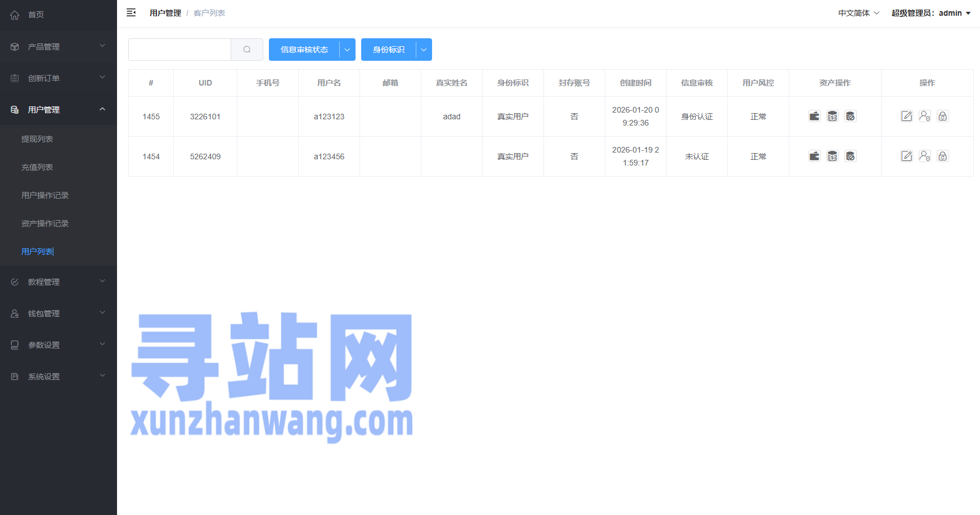Image resolution: width=980 pixels, height=515 pixels.
Task: Click the 首页 home link
Action: coord(36,15)
